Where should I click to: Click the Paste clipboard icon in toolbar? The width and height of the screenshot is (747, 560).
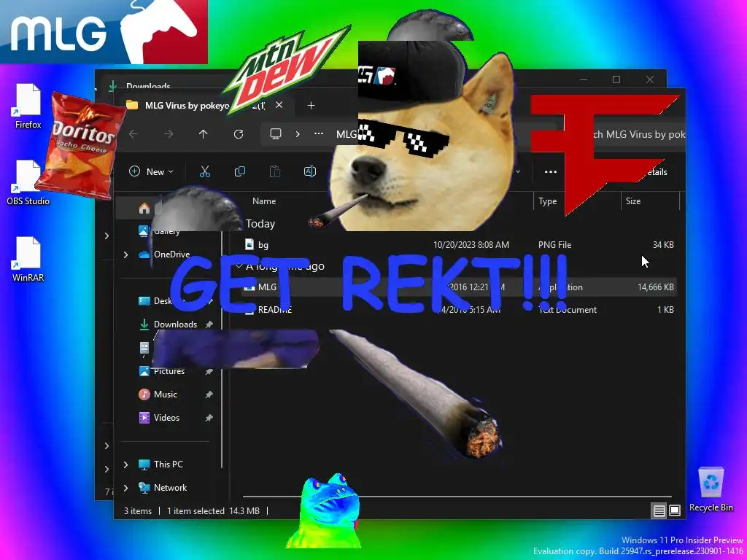[275, 171]
